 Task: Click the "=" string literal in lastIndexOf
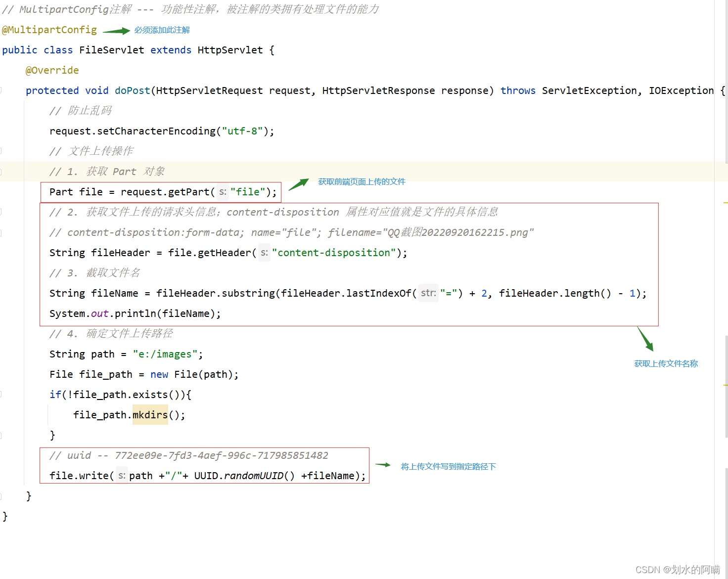(x=449, y=293)
